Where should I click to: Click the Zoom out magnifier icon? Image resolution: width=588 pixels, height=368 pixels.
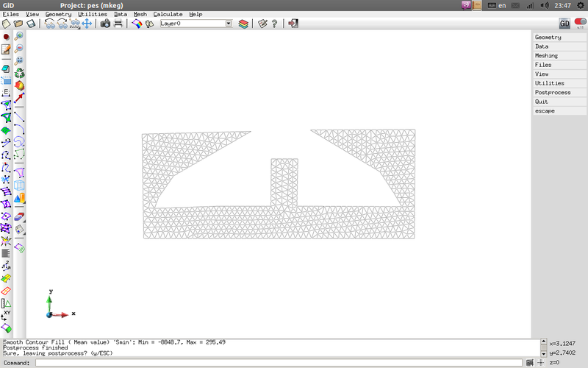pos(19,49)
